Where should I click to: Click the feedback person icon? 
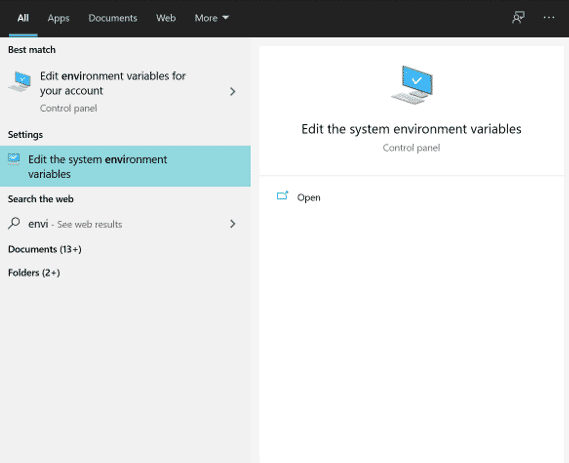(518, 17)
